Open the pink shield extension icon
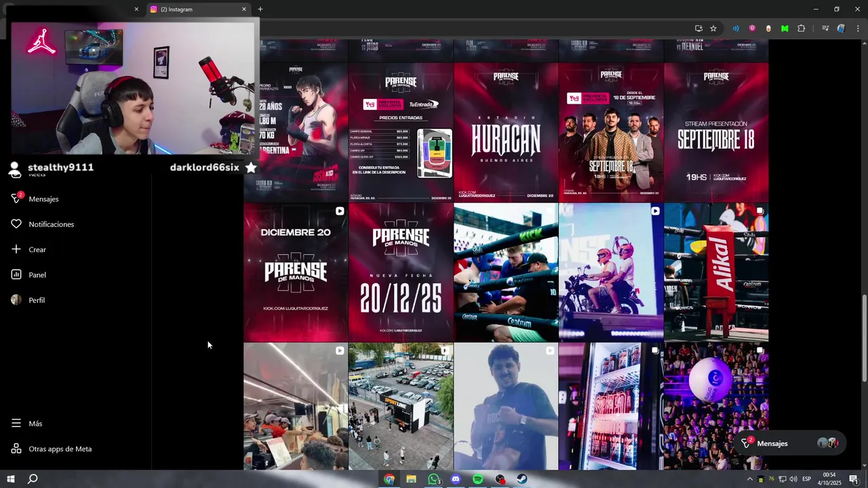 point(752,28)
